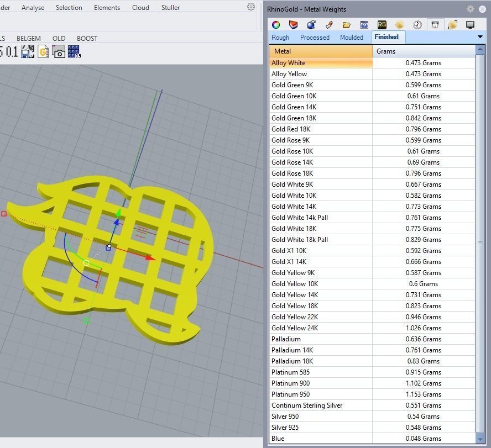Select the Gold White 18K row
Screen dimensions: 491x448
click(x=372, y=229)
